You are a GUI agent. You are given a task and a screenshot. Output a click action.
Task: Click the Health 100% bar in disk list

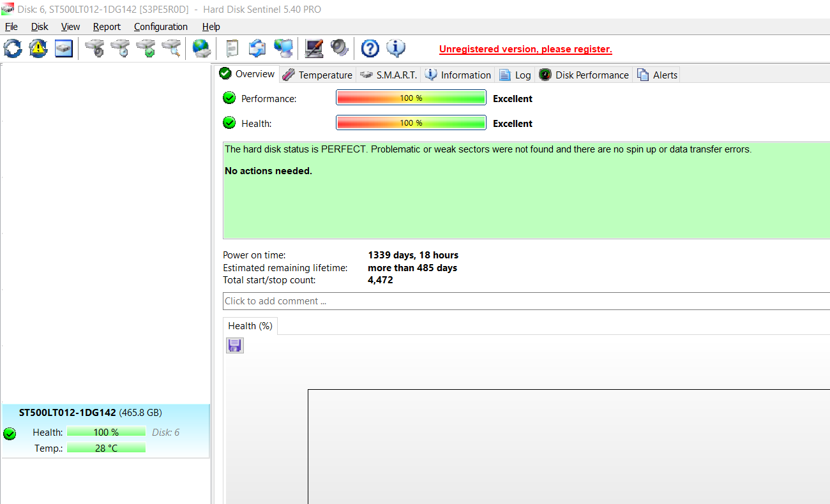[106, 433]
